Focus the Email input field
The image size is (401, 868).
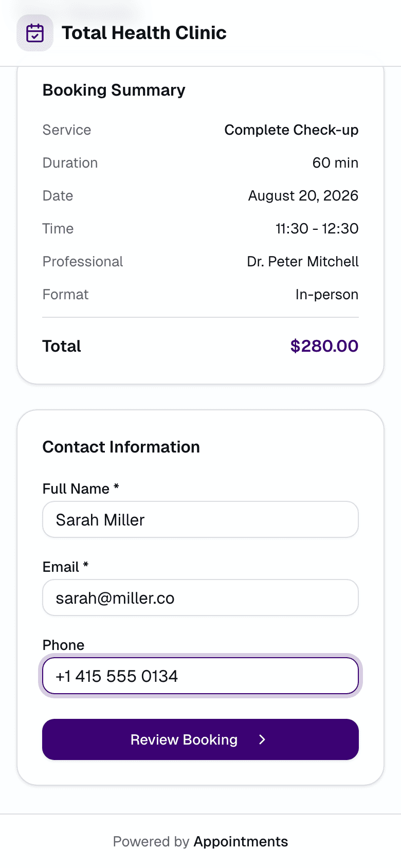click(200, 598)
